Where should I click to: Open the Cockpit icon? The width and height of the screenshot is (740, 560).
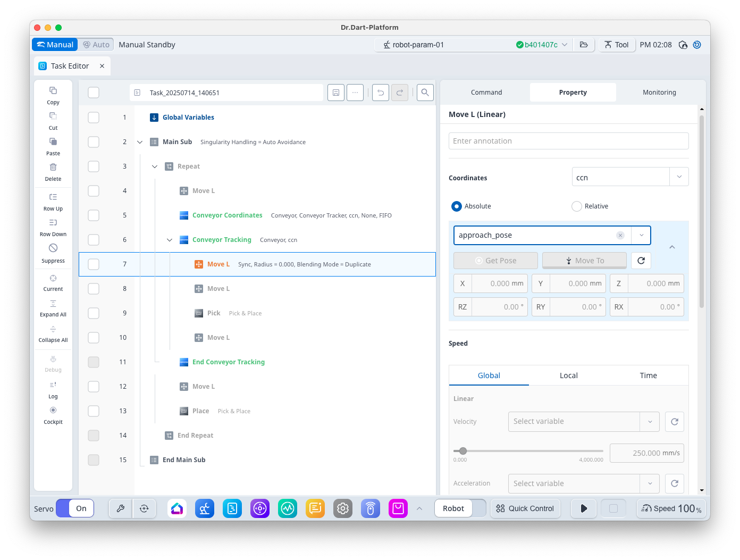tap(53, 411)
